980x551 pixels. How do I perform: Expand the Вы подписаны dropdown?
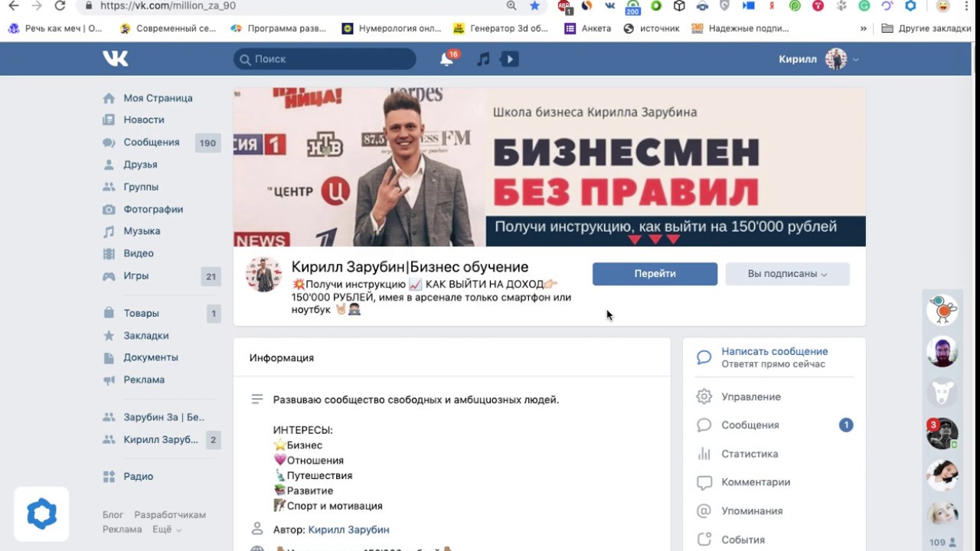788,274
